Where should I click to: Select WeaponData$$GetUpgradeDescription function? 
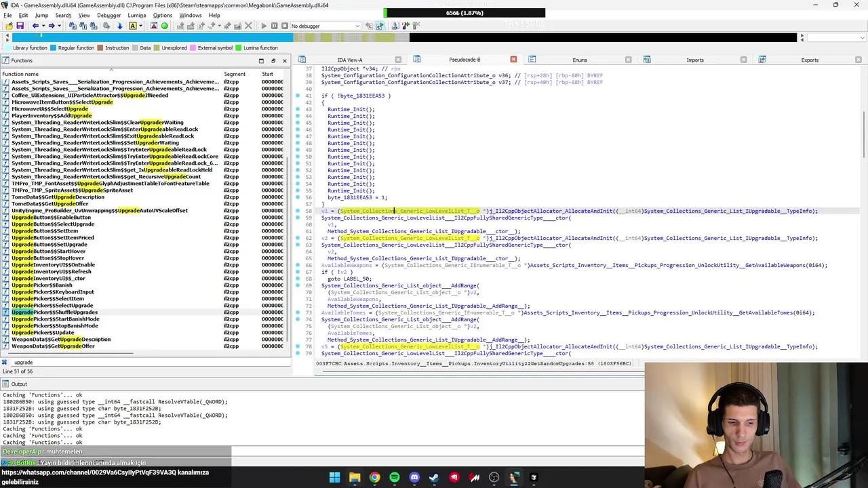coord(61,340)
